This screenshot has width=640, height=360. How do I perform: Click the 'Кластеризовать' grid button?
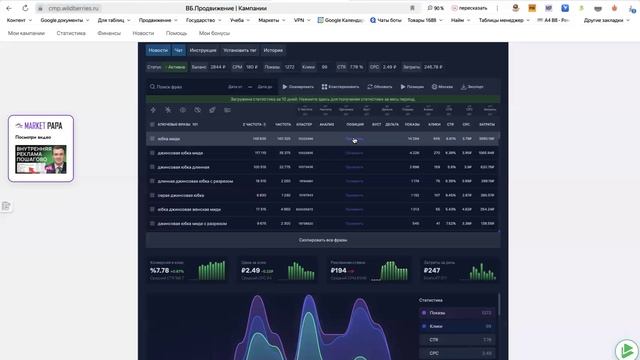(x=340, y=87)
